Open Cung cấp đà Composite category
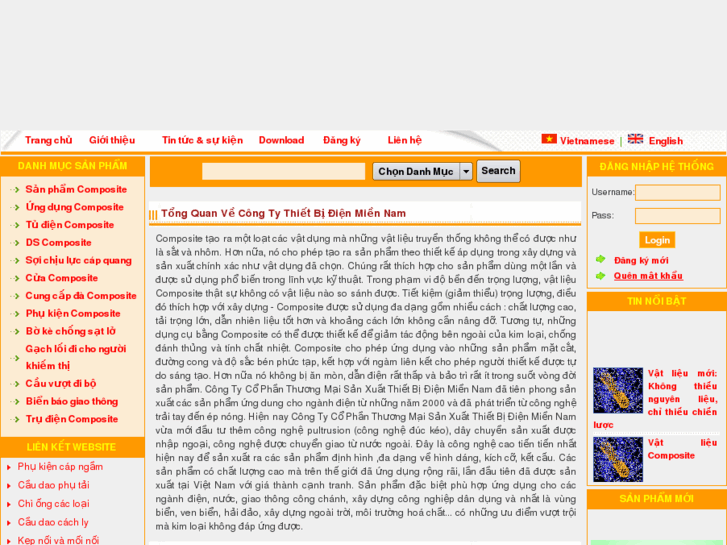Screen dimensions: 727x545 pyautogui.click(x=81, y=296)
